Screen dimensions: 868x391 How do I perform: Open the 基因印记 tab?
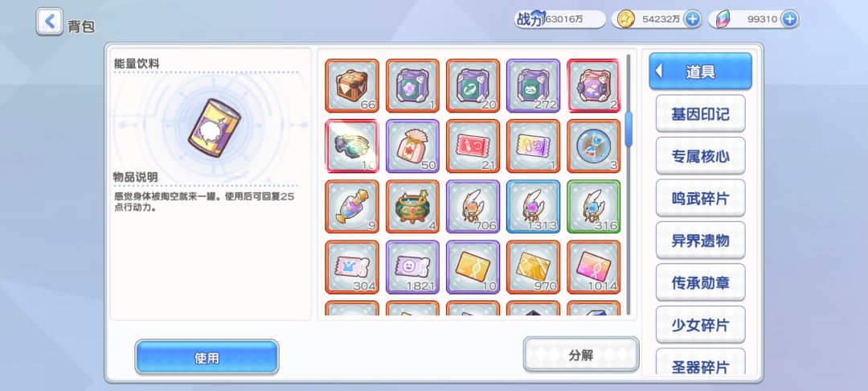tap(700, 113)
